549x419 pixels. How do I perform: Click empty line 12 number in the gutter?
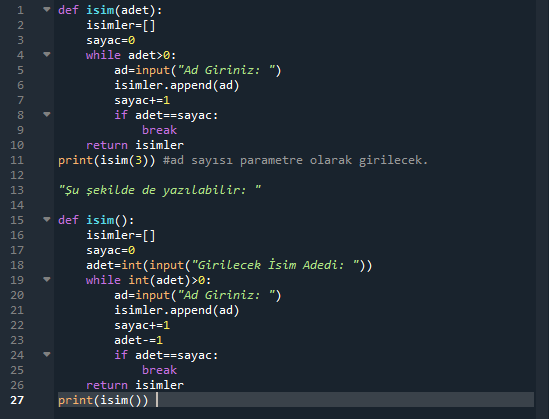(17, 175)
